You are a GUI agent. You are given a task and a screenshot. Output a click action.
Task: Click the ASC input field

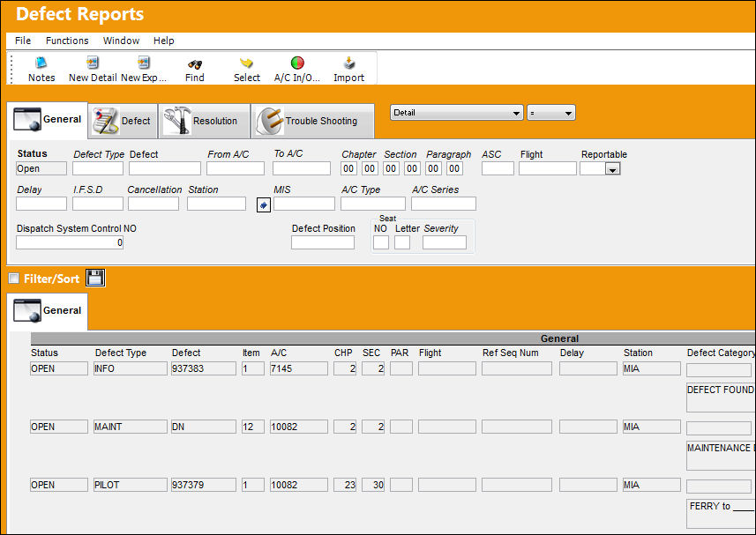(x=498, y=168)
